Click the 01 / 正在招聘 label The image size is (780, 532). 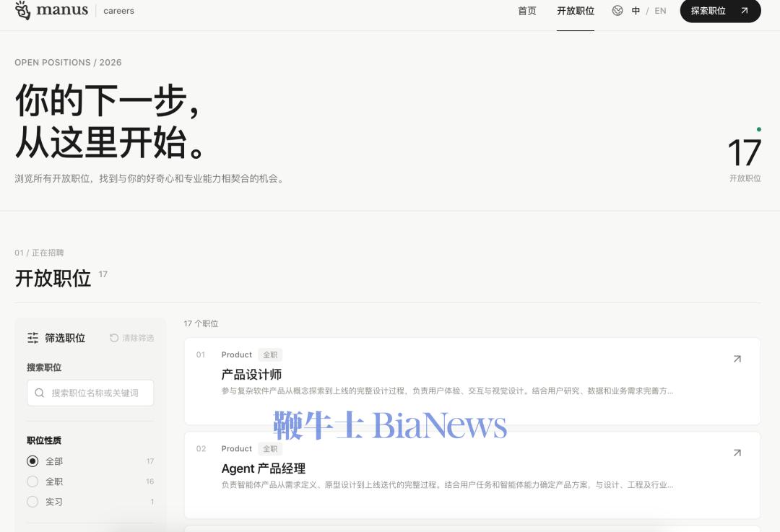pyautogui.click(x=39, y=253)
